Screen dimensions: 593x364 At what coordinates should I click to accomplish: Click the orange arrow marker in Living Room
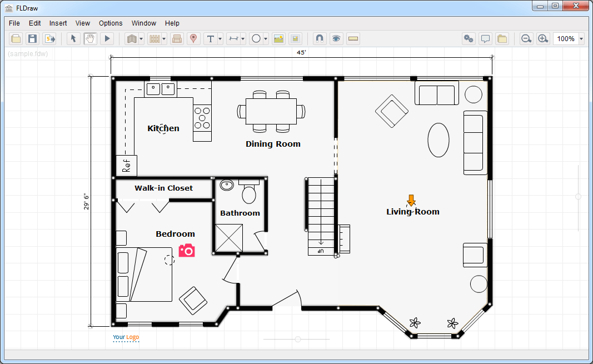[x=411, y=200]
